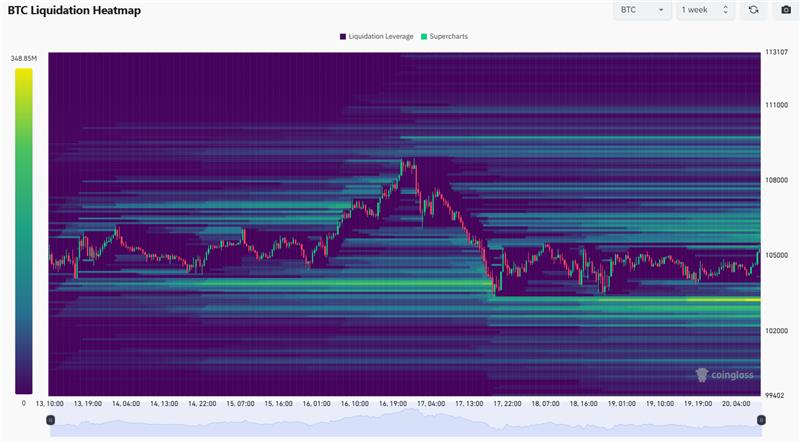Click the 113107 price axis label
Viewport: 800px width, 443px height.
(x=776, y=52)
